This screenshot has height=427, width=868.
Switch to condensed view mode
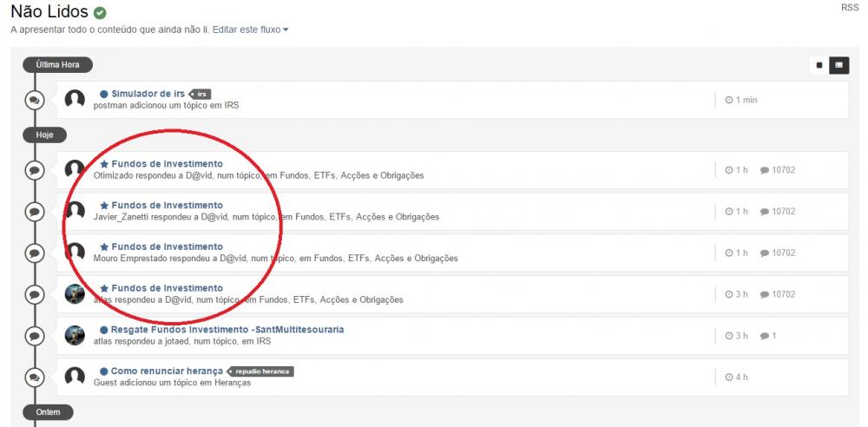(819, 65)
